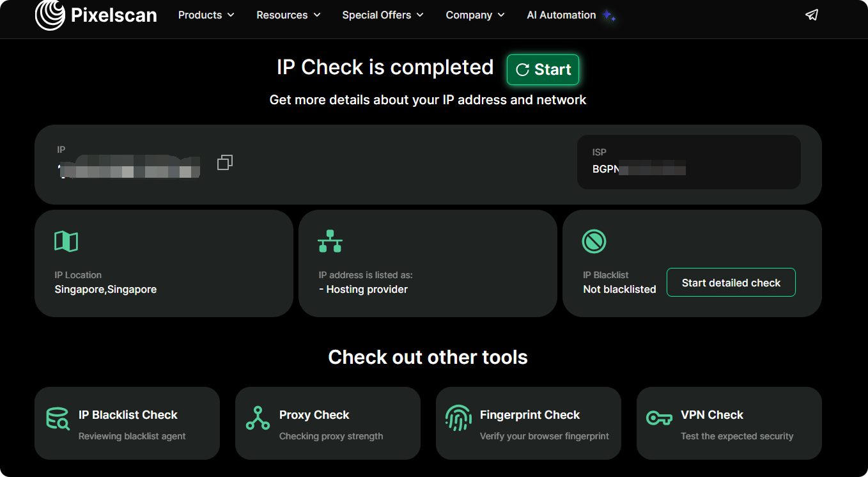868x477 pixels.
Task: Open the Proxy Check tool card
Action: coord(327,423)
